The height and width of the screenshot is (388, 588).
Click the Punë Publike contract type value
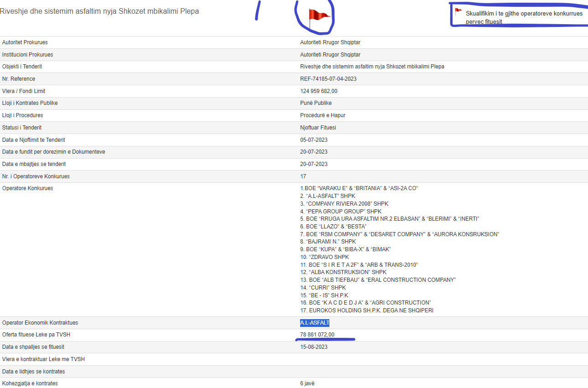(316, 103)
